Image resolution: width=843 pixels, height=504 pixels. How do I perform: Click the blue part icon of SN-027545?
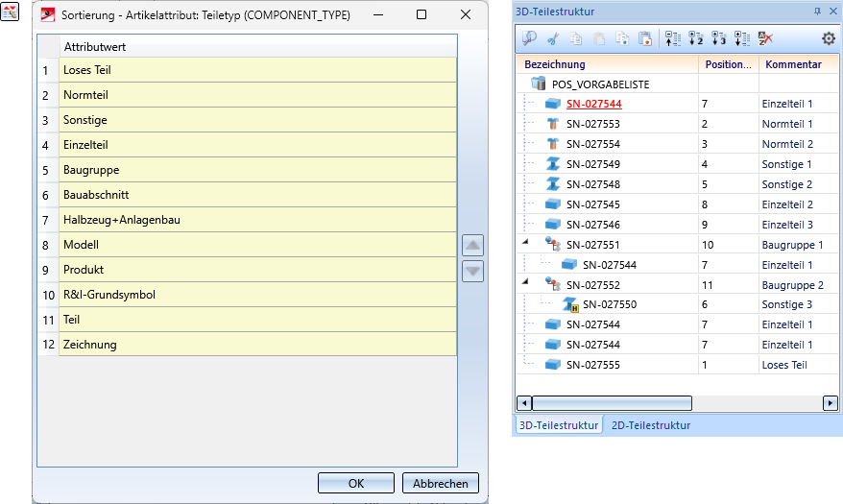(553, 204)
